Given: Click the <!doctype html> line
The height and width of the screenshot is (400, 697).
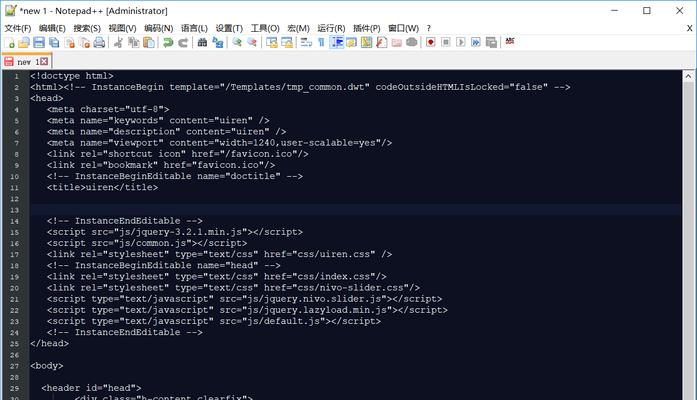Looking at the screenshot, I should [72, 76].
